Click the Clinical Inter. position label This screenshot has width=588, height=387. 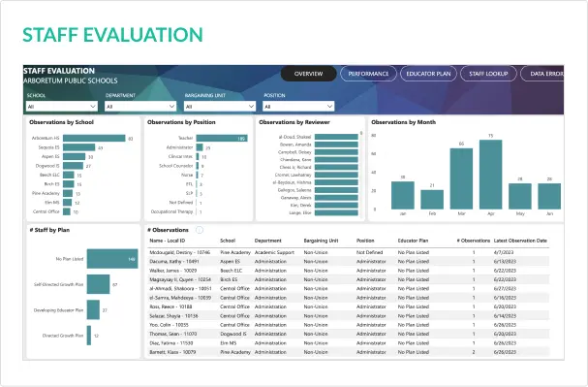tap(180, 156)
